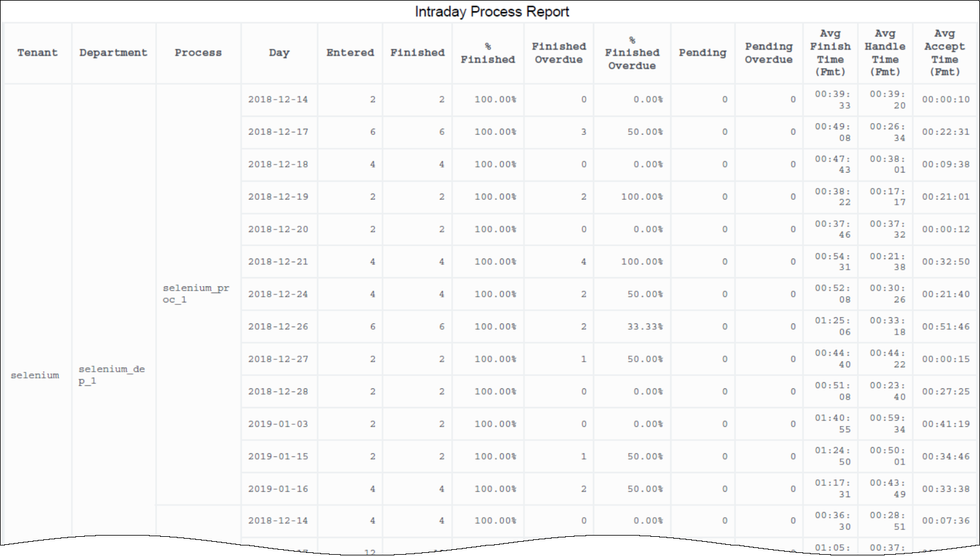Select the selenium tenant cell
This screenshot has height=556, width=980.
[x=35, y=375]
